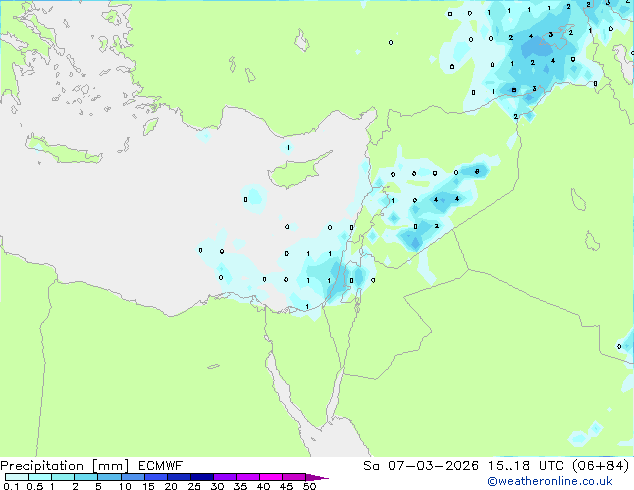Click the '25' legend value
Image resolution: width=634 pixels, height=490 pixels.
tap(194, 486)
